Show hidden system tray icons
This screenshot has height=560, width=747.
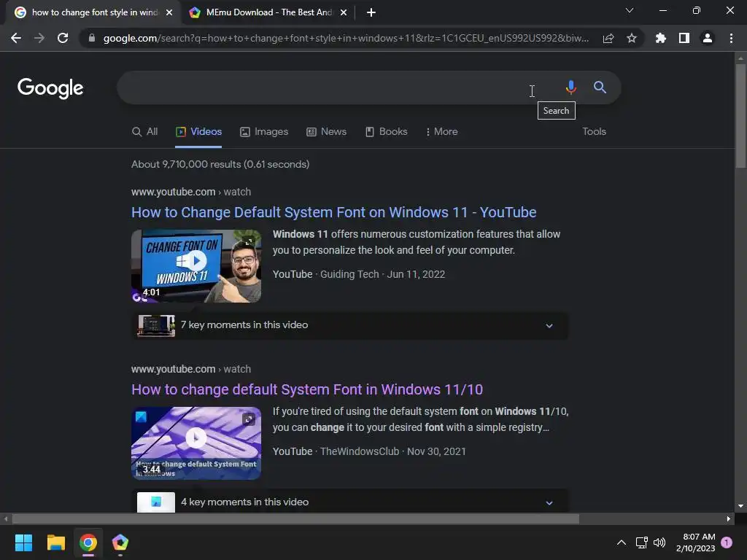click(x=622, y=542)
